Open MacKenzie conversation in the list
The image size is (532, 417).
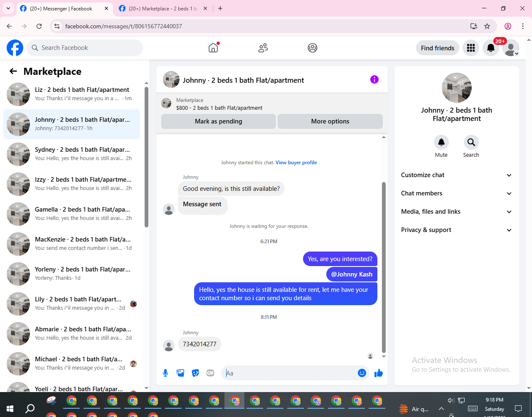71,244
